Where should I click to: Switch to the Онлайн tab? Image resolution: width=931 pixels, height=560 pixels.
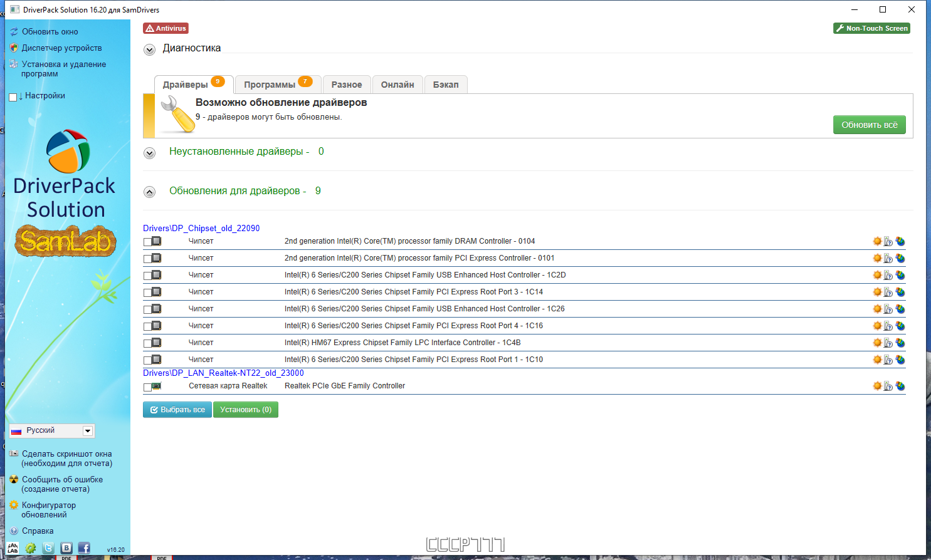(397, 85)
